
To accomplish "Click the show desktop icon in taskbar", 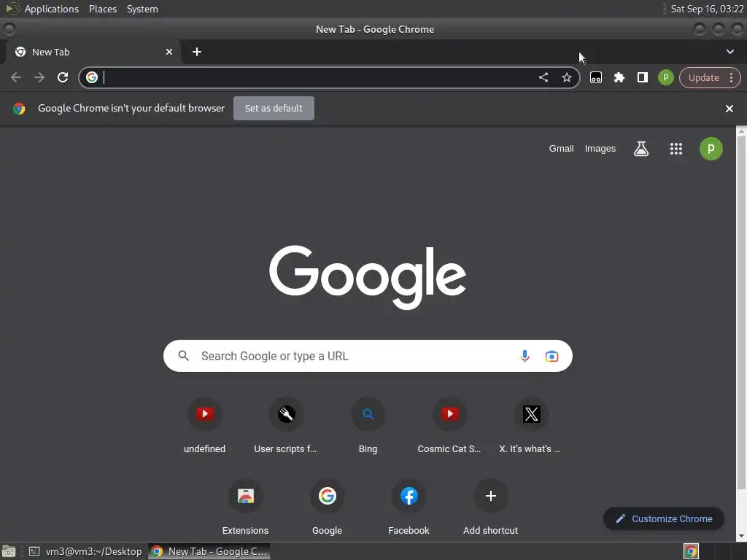I will (x=9, y=551).
